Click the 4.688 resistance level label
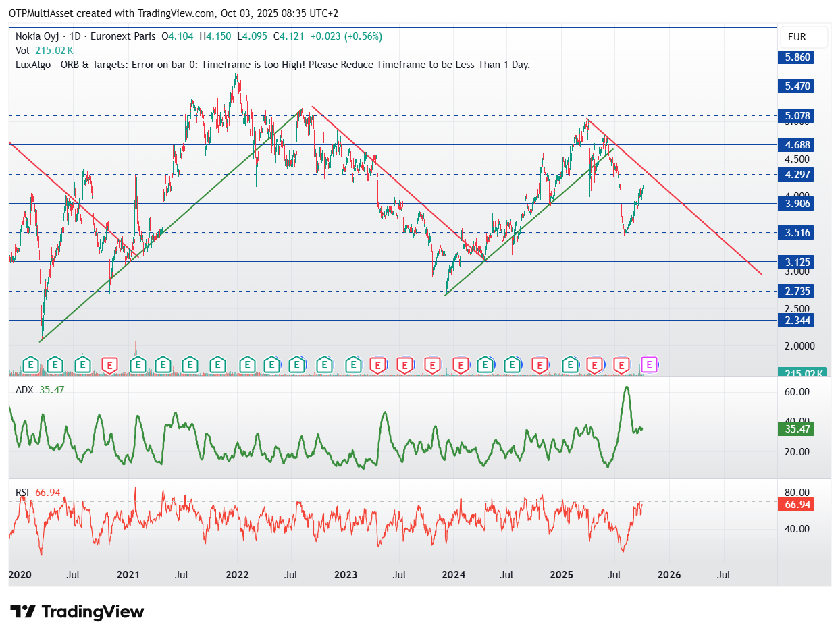 point(797,144)
